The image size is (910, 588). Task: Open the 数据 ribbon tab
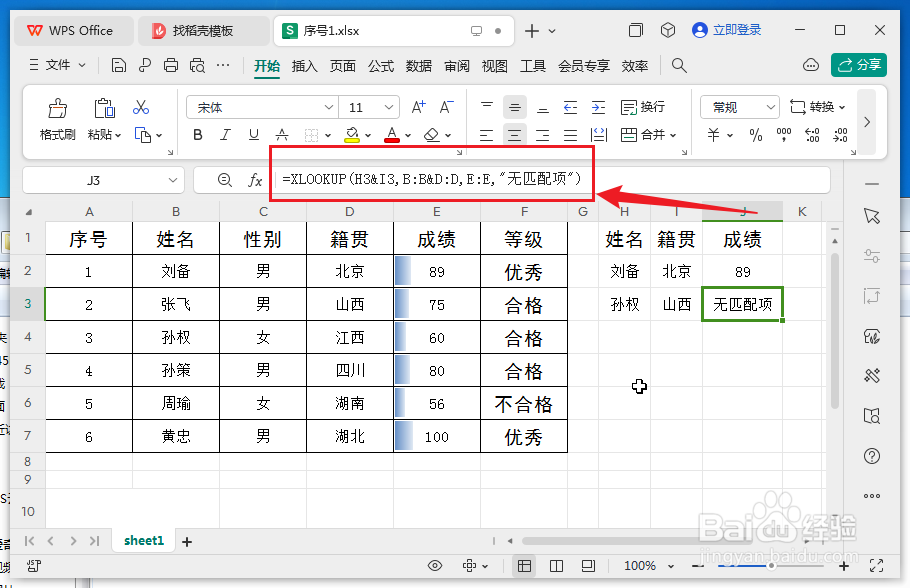419,68
